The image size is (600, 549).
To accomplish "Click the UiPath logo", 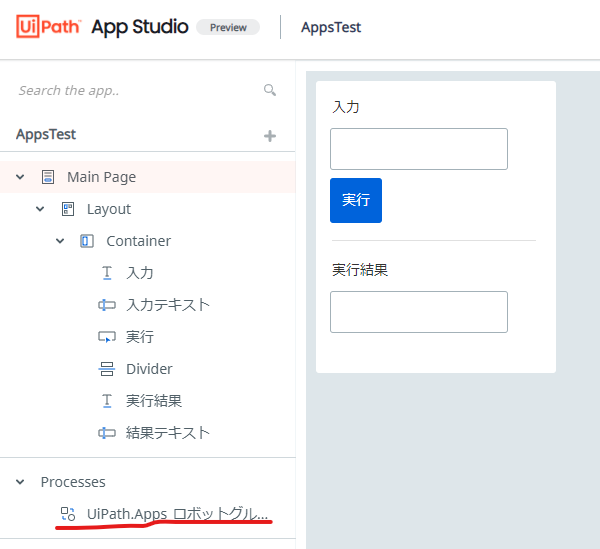I will pyautogui.click(x=48, y=26).
